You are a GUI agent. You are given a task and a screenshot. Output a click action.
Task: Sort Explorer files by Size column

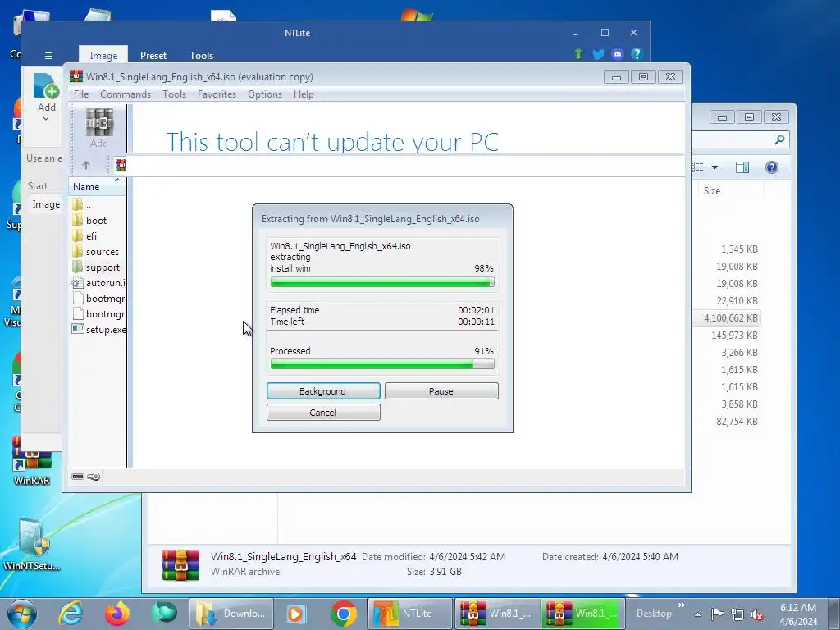[x=712, y=191]
